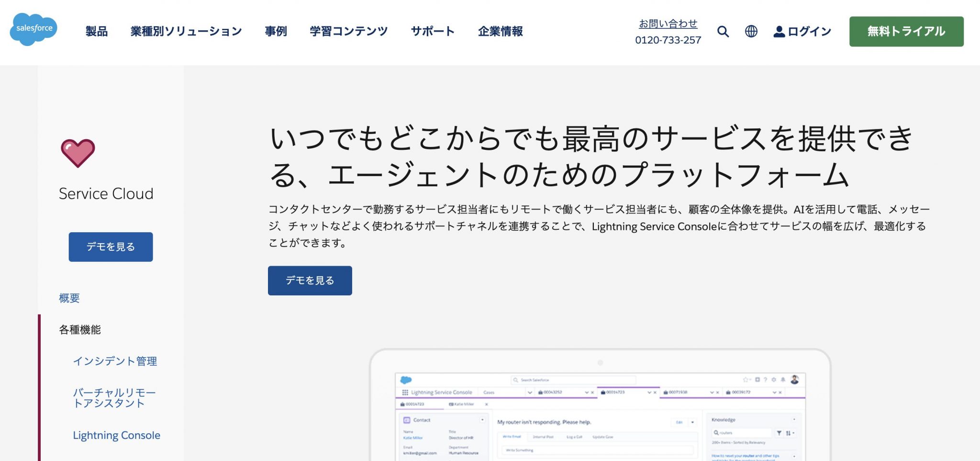Viewport: 980px width, 461px height.
Task: Open the 企業情報 menu item
Action: tap(500, 31)
